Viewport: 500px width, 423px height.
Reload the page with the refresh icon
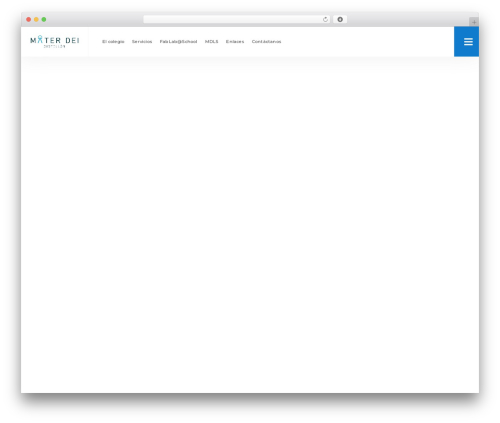(x=325, y=19)
